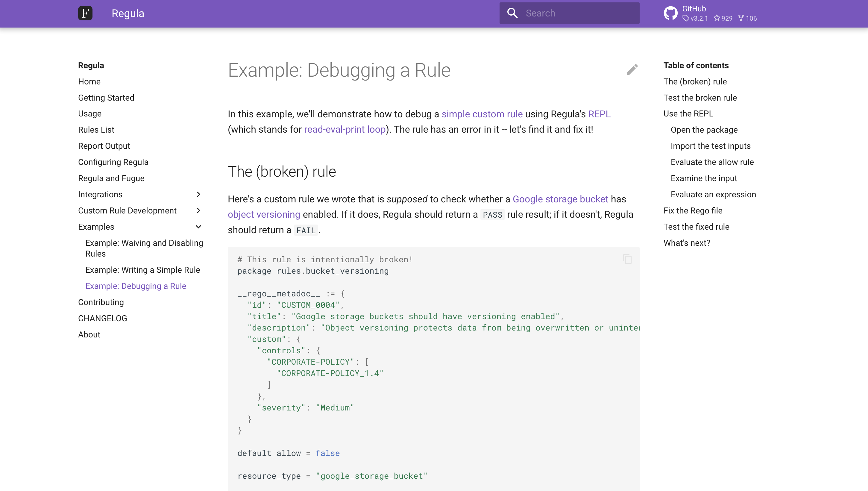This screenshot has height=491, width=868.
Task: Click the 'resource_type' code line
Action: 332,476
